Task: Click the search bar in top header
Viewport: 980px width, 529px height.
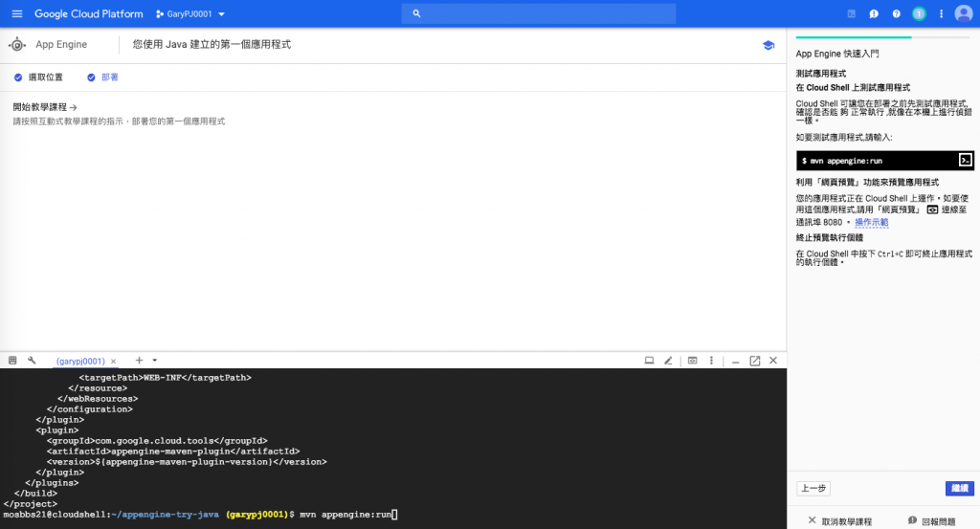Action: click(539, 13)
